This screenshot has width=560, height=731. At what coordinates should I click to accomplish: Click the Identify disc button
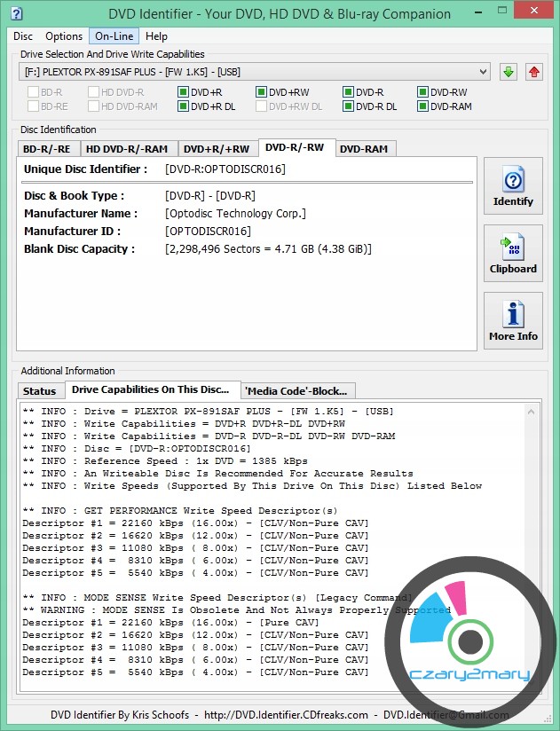click(513, 186)
